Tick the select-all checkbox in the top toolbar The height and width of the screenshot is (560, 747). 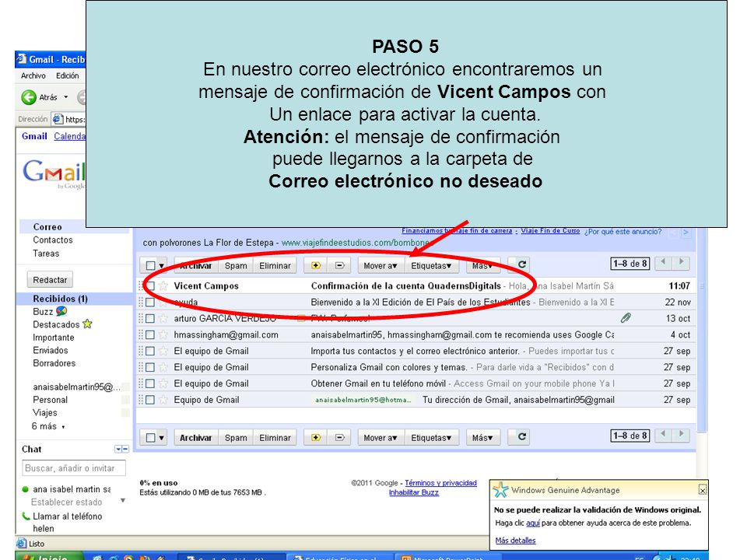(150, 265)
